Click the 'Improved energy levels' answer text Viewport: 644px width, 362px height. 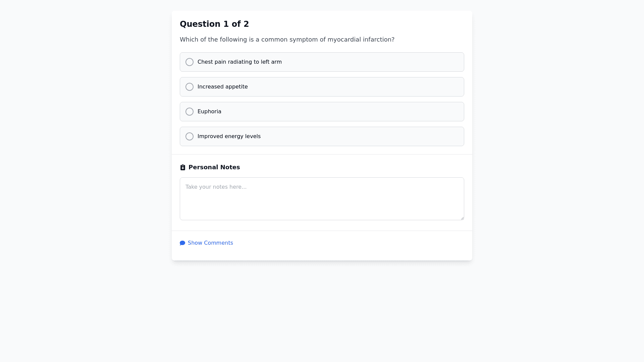(x=229, y=136)
